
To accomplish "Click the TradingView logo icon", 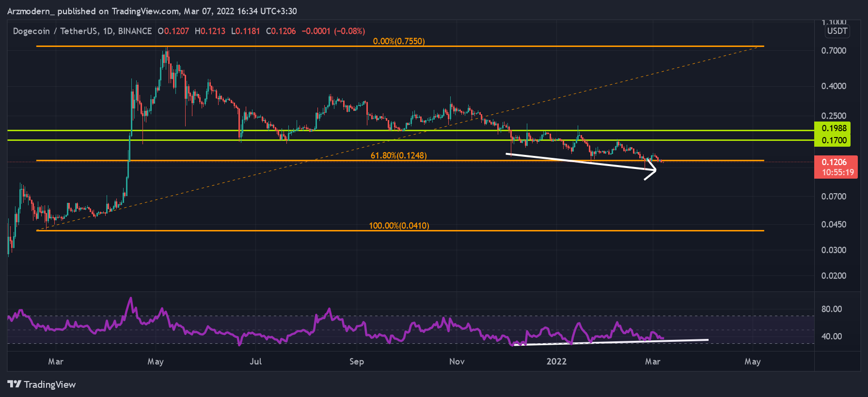I will click(x=15, y=384).
